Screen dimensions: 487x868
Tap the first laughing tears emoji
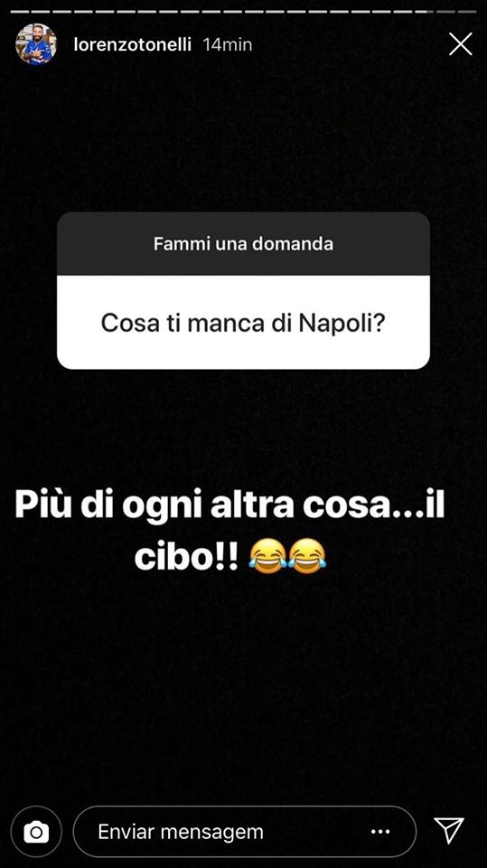tap(267, 558)
